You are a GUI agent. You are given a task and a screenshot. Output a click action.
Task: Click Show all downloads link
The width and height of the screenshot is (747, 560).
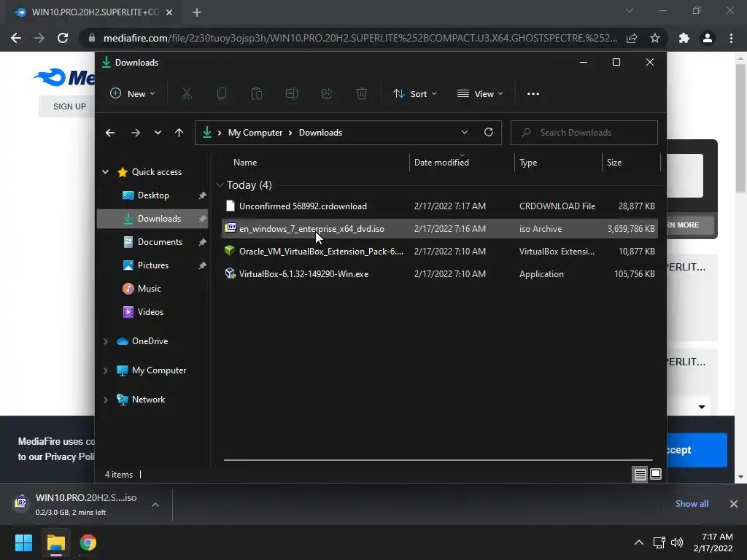coord(692,504)
